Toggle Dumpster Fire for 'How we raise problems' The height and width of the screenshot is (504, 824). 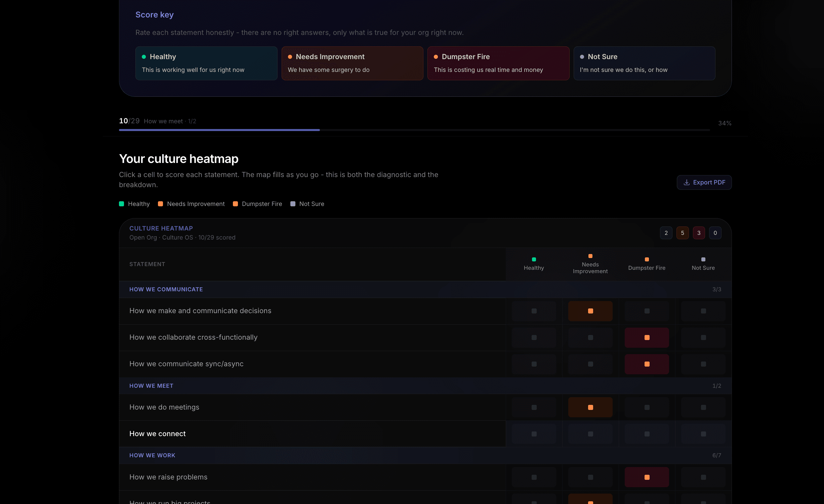(x=647, y=477)
